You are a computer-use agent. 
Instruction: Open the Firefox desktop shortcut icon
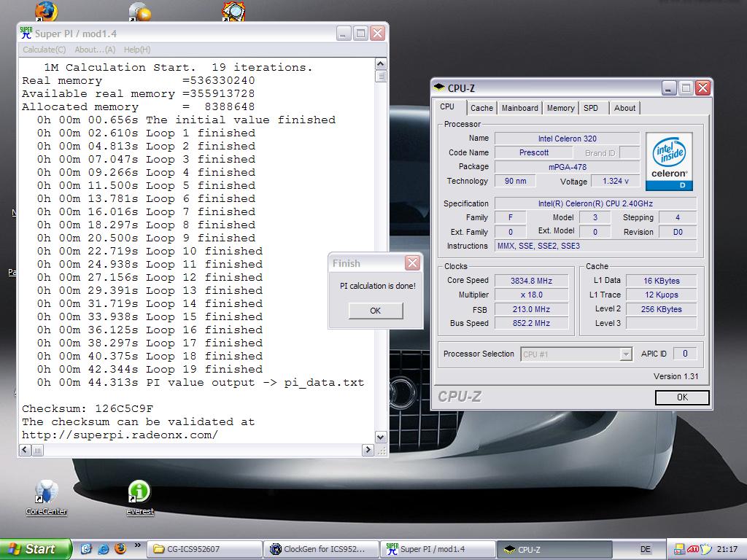[x=46, y=11]
